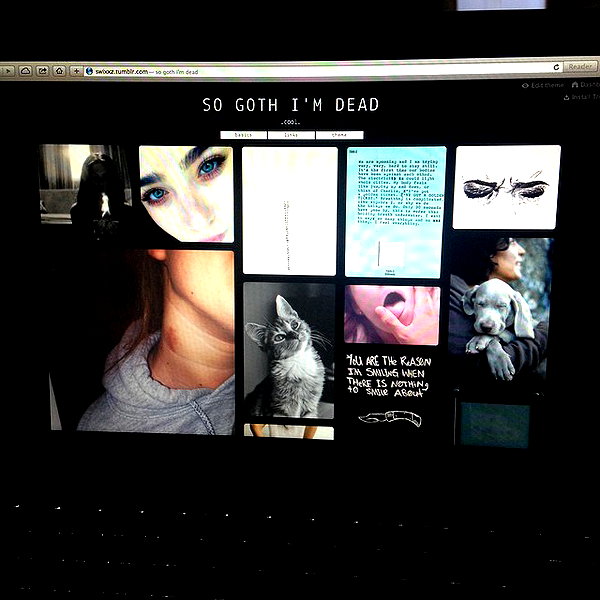This screenshot has height=600, width=600.
Task: Open the links tab
Action: tap(291, 135)
